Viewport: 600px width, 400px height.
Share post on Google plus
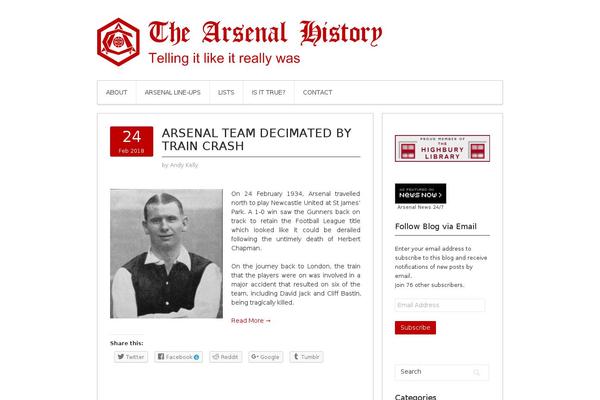(x=265, y=357)
